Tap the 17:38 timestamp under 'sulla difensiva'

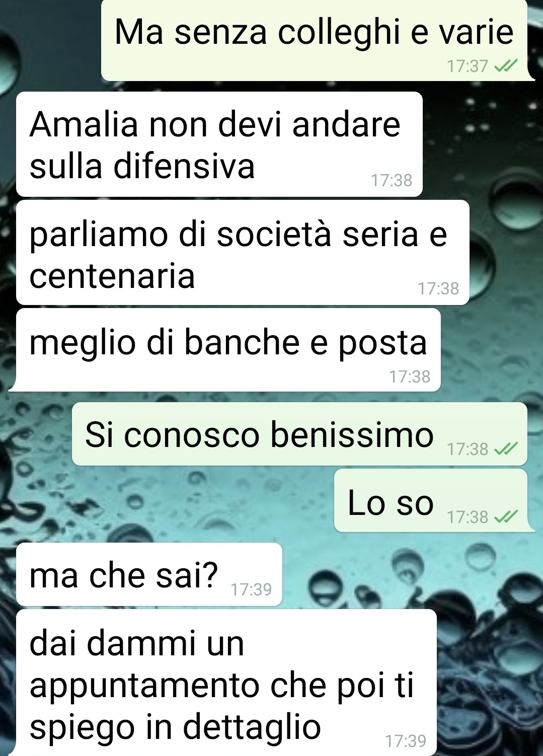click(x=392, y=180)
